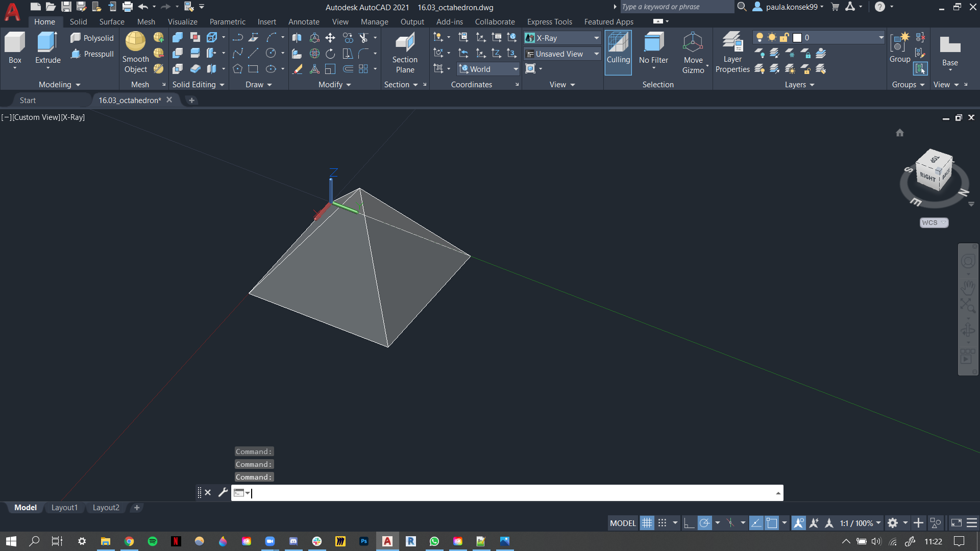Click the Move Gizmo button
Image resolution: width=980 pixels, height=551 pixels.
[693, 53]
